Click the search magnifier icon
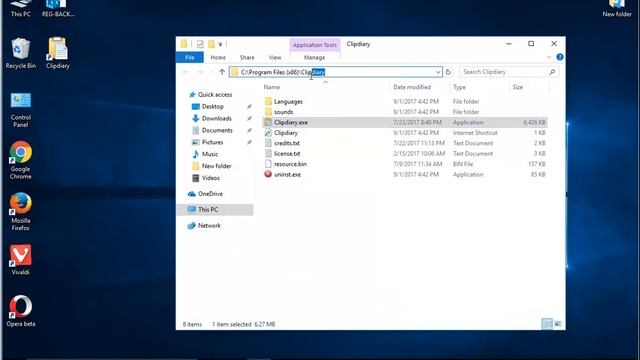The image size is (640, 360). tap(552, 72)
